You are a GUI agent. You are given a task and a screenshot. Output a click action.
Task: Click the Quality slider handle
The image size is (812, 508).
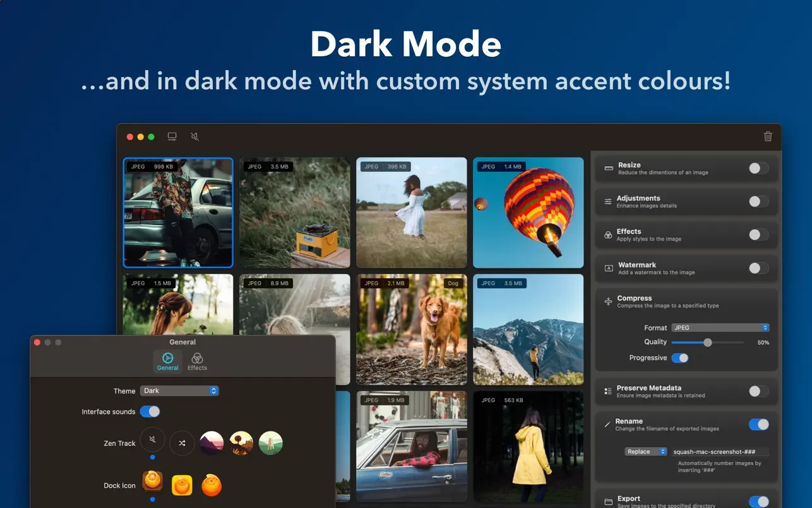pos(708,342)
